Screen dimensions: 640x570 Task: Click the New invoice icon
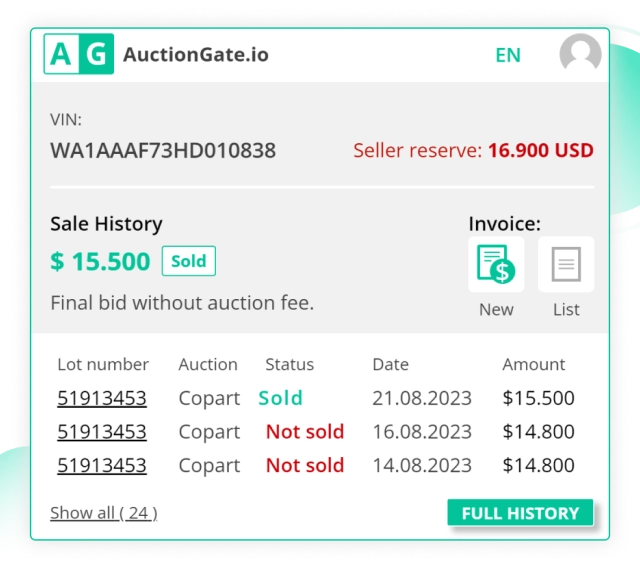tap(496, 265)
